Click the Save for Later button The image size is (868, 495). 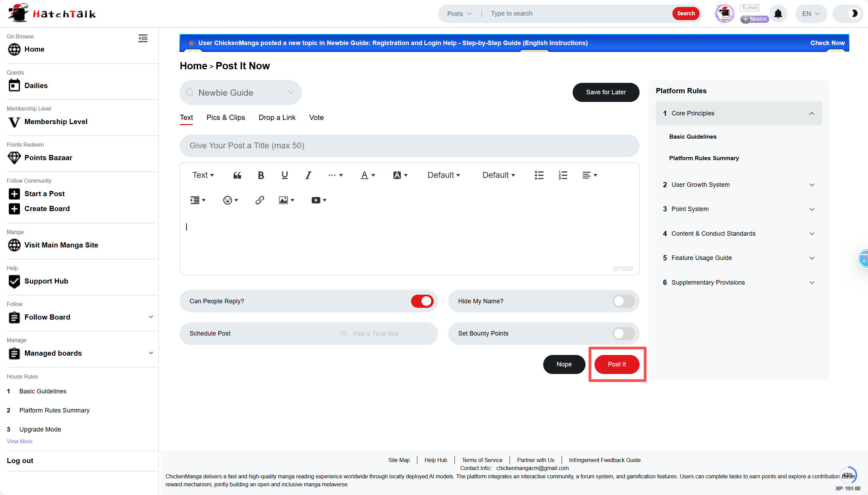[606, 92]
